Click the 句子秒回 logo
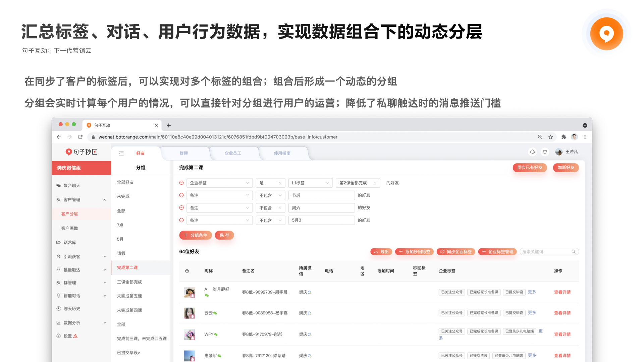644x362 pixels. [x=82, y=152]
